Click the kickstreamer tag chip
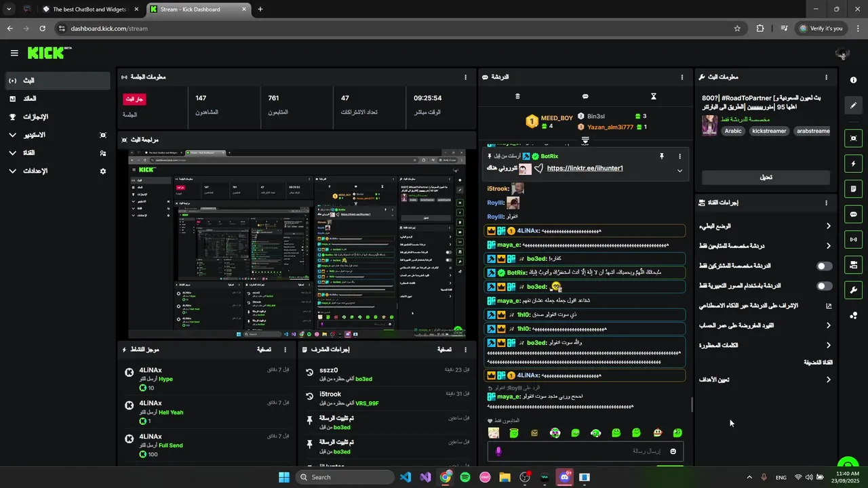The width and height of the screenshot is (868, 488). [x=769, y=131]
